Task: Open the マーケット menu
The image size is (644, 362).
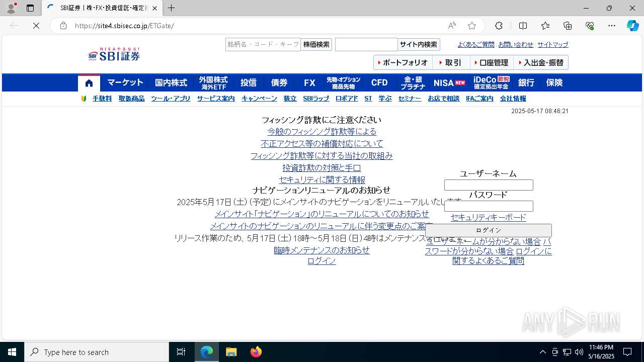Action: tap(125, 83)
